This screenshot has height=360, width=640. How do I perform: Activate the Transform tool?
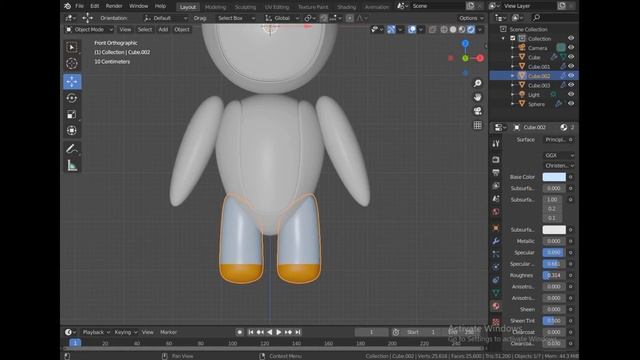coord(72,131)
